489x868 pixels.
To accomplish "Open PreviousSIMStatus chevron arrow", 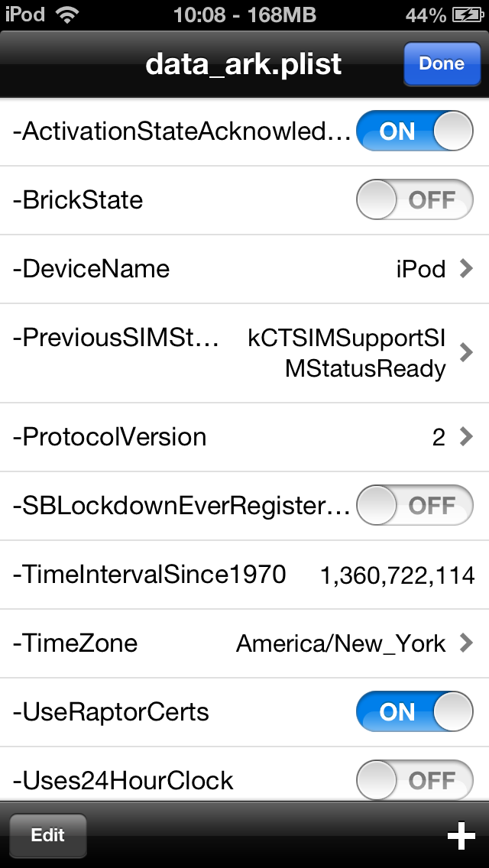I will pos(466,352).
